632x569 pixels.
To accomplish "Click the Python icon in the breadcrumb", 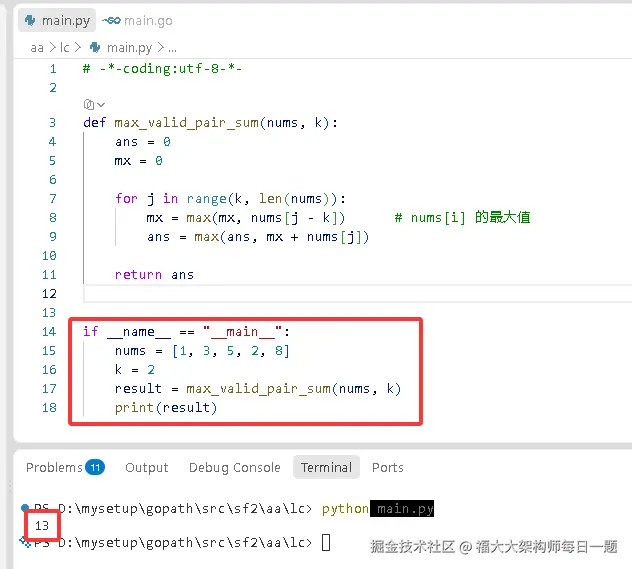I will pos(95,48).
